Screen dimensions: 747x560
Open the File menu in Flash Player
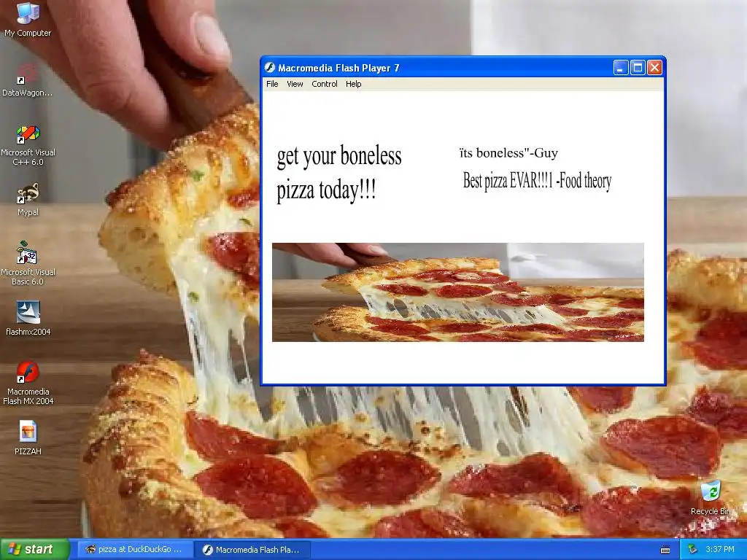pyautogui.click(x=272, y=84)
